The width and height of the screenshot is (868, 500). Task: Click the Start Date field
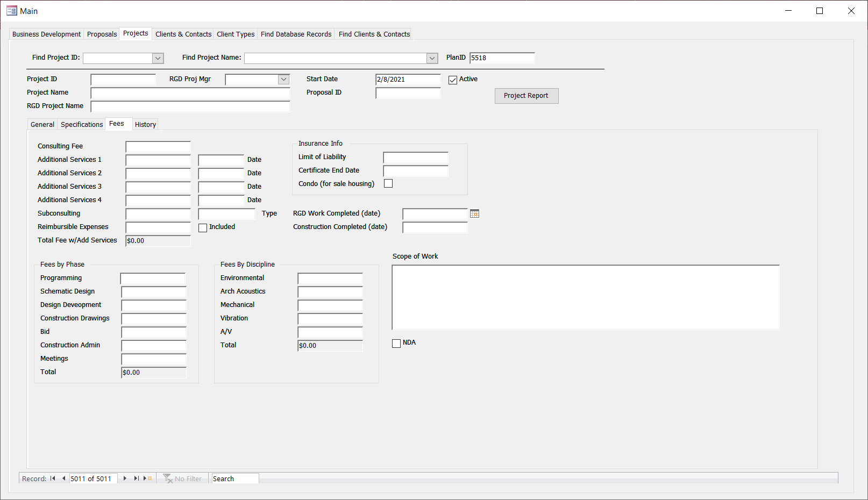[x=408, y=80]
